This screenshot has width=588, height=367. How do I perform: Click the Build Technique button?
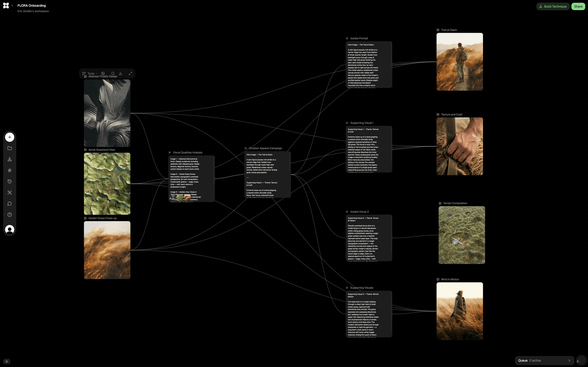[x=553, y=6]
